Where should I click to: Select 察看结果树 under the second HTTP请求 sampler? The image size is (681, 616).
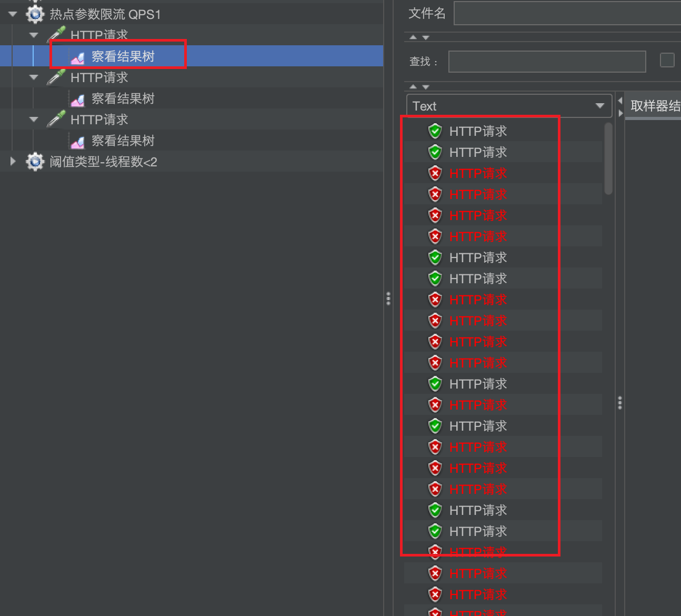coord(123,98)
